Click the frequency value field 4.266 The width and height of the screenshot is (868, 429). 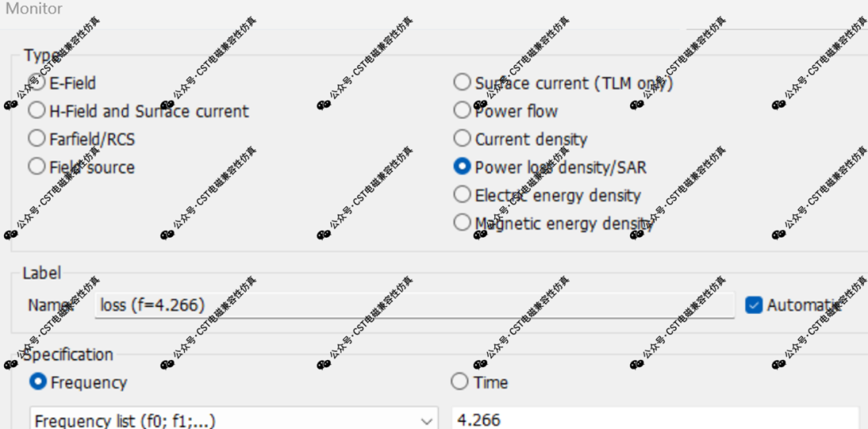click(x=656, y=419)
